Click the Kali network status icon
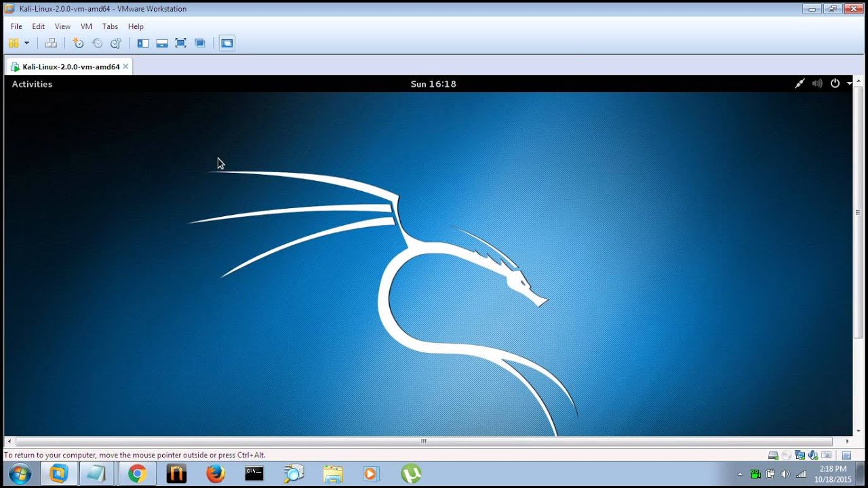 coord(800,83)
